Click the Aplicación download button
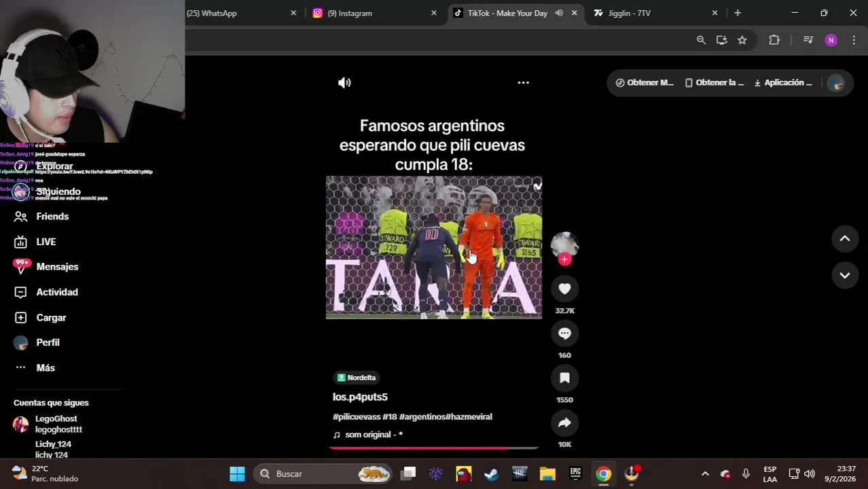 pyautogui.click(x=783, y=83)
